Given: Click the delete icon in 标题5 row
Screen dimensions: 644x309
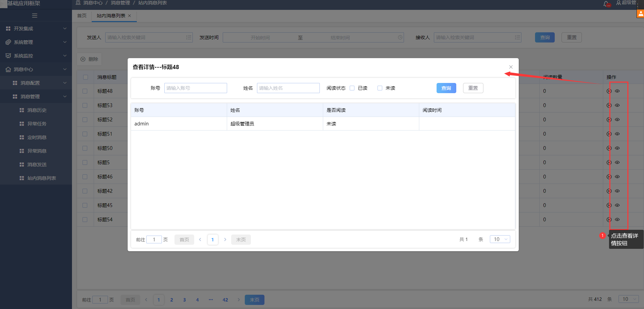Looking at the screenshot, I should click(609, 162).
